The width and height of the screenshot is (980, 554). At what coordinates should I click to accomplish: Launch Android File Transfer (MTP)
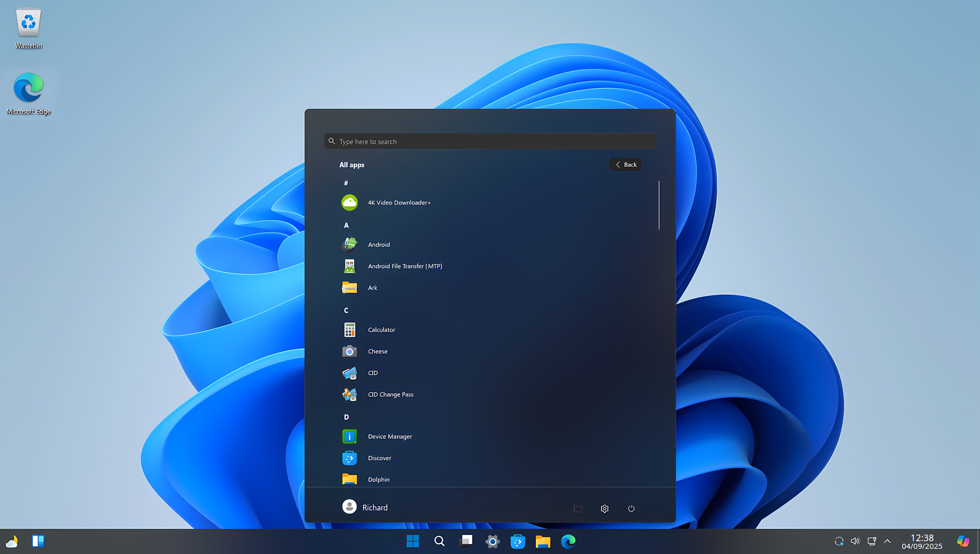(x=405, y=266)
